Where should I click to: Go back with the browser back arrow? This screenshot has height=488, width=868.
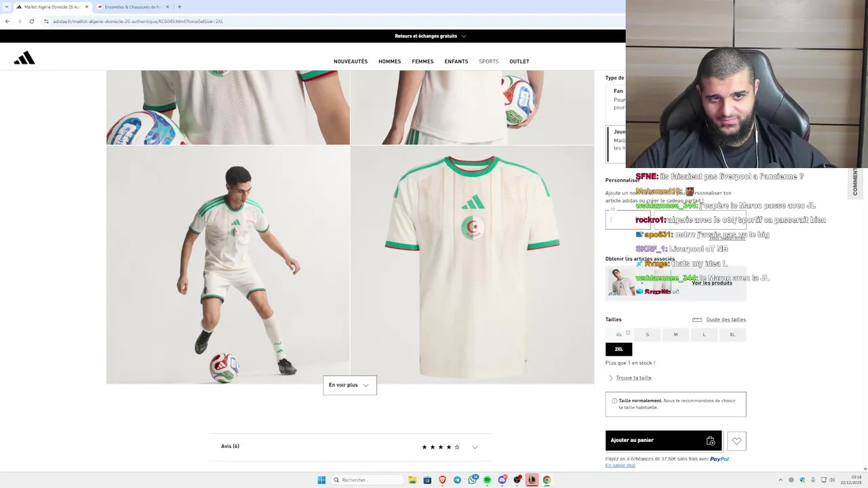(7, 21)
